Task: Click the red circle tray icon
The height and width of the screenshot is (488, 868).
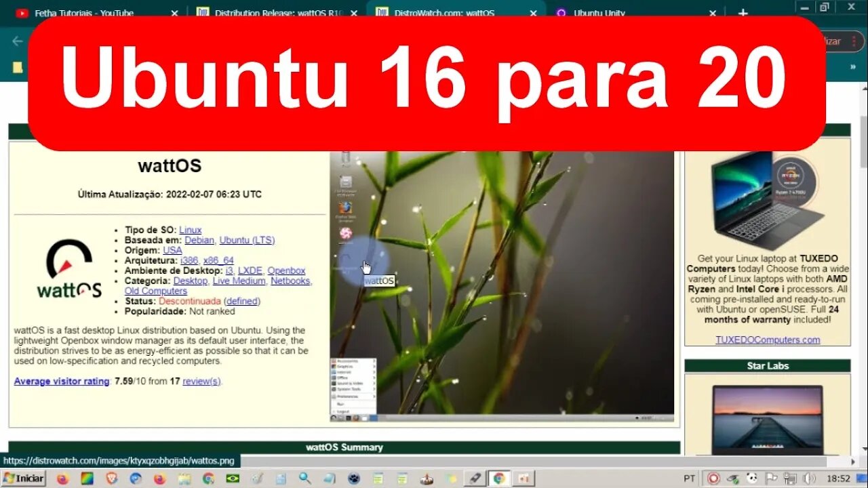Action: point(713,479)
